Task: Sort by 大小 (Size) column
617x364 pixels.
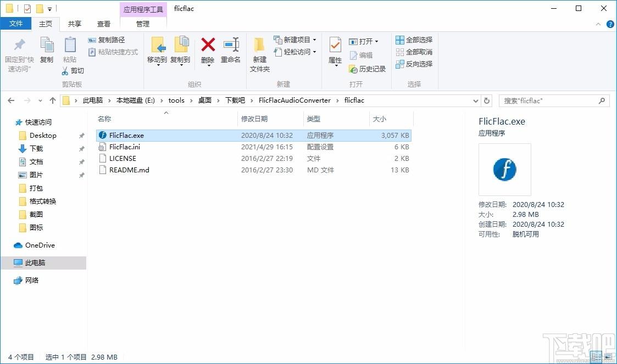Action: pyautogui.click(x=379, y=119)
